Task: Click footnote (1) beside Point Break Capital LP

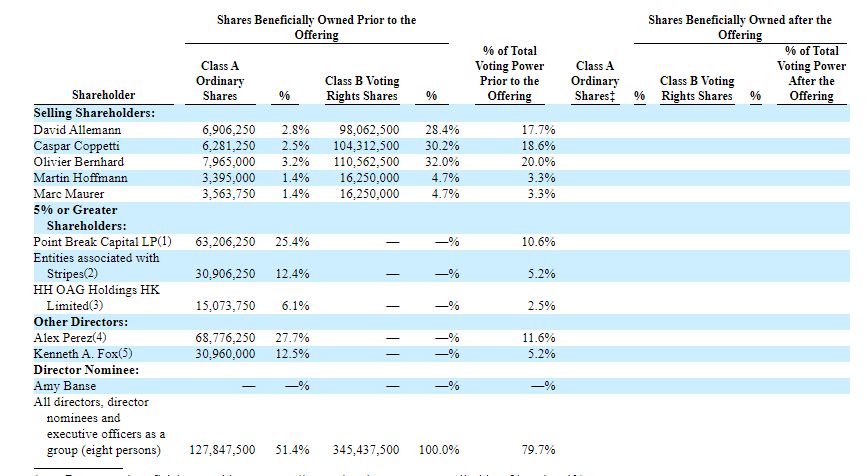Action: (x=165, y=241)
